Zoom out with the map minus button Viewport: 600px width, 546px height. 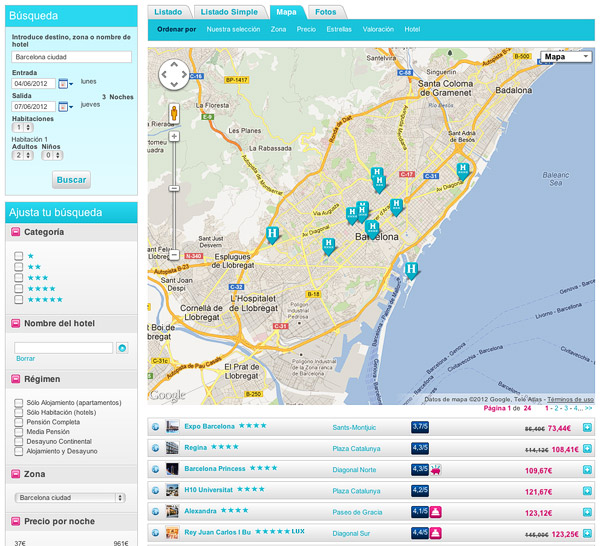coord(174,254)
